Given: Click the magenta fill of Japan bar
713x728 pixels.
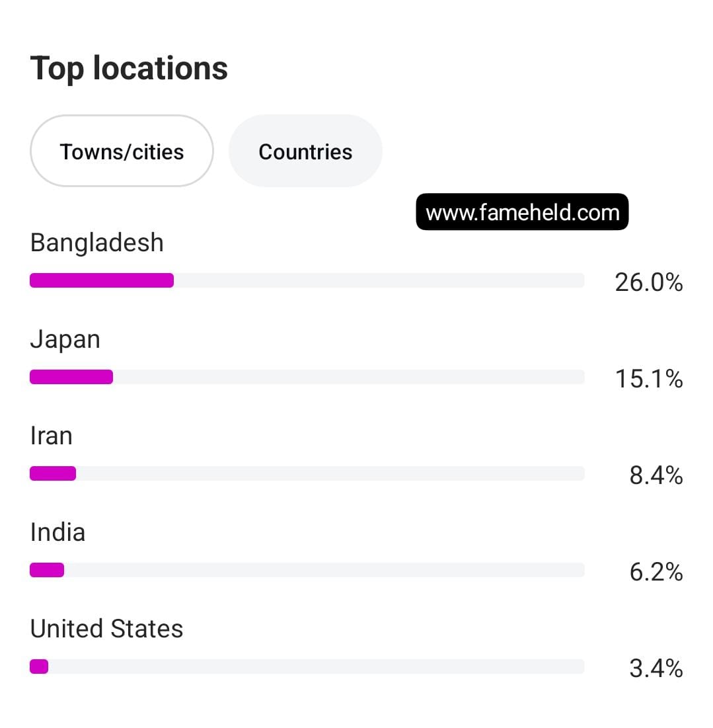Looking at the screenshot, I should (71, 377).
